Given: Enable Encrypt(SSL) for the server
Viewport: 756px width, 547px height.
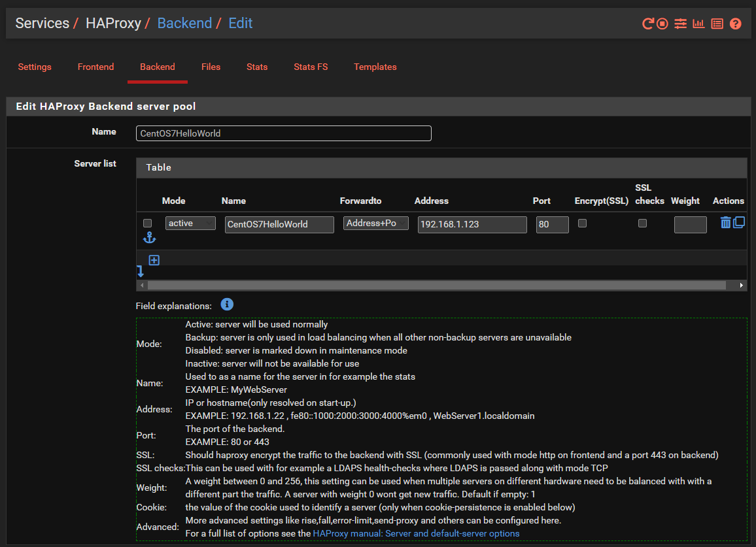Looking at the screenshot, I should (583, 223).
